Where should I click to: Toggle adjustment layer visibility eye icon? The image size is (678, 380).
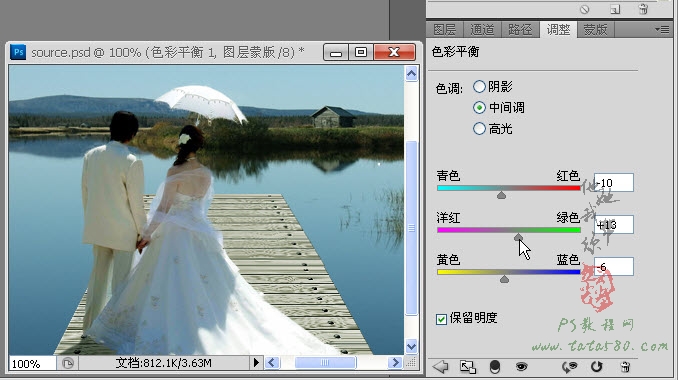tap(521, 367)
